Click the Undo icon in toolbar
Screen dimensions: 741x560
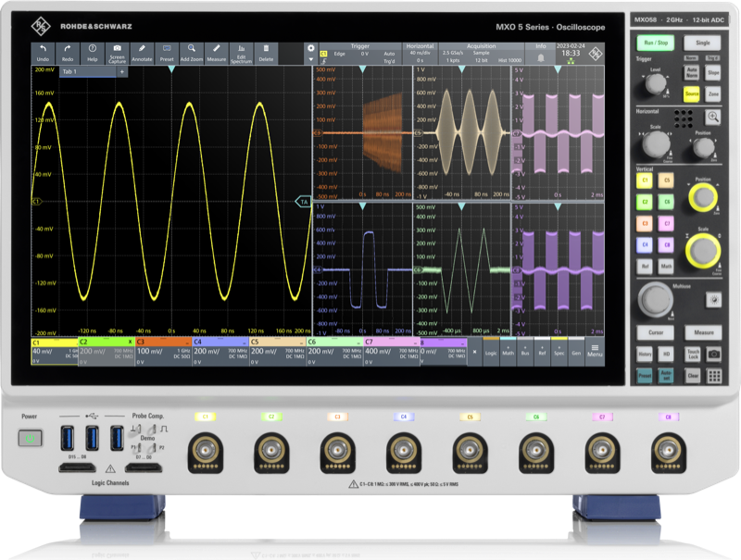pos(43,52)
